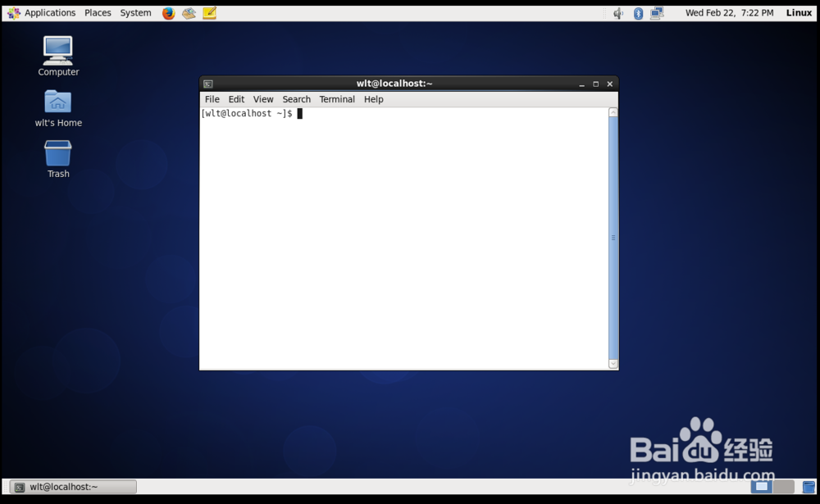Switch to the first workspace
This screenshot has height=504, width=820.
pyautogui.click(x=762, y=487)
